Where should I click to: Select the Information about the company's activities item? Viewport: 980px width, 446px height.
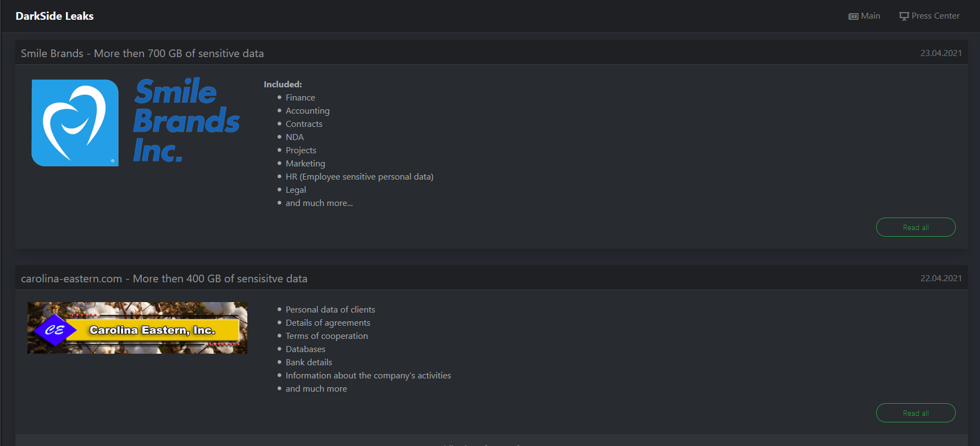pos(368,376)
